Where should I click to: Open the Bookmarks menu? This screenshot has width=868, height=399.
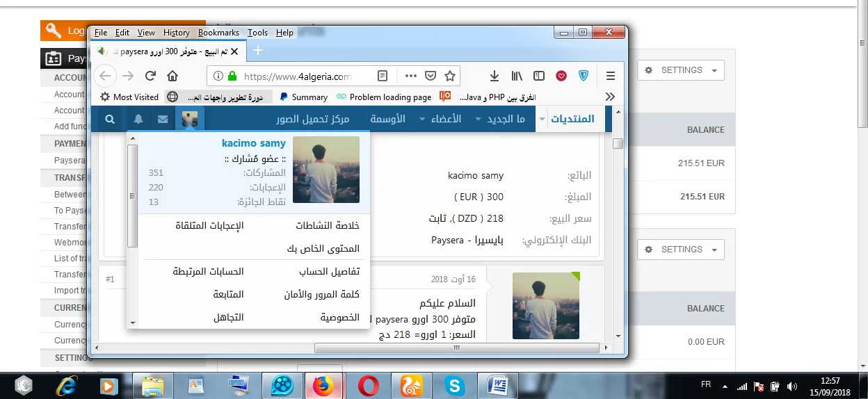pyautogui.click(x=218, y=33)
